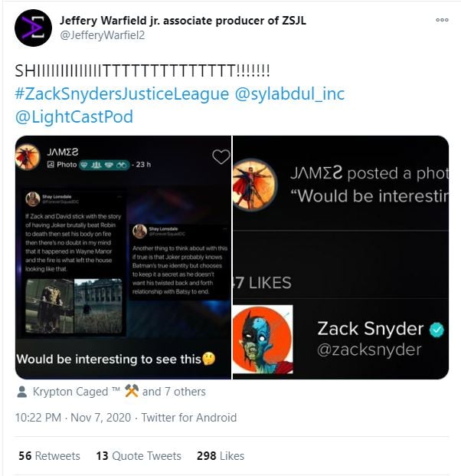Click the Jeffery Warfield jr. display name
Viewport: 461px width, 476px height.
183,21
